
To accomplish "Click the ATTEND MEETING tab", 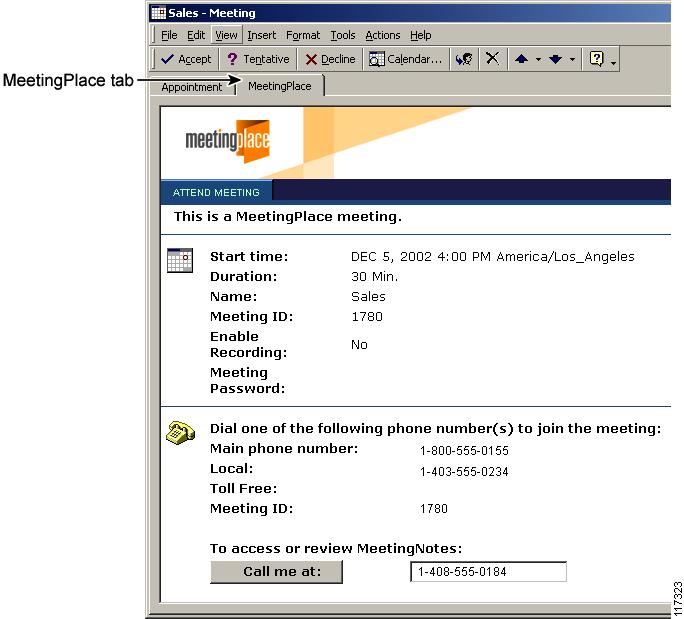I will [x=216, y=192].
